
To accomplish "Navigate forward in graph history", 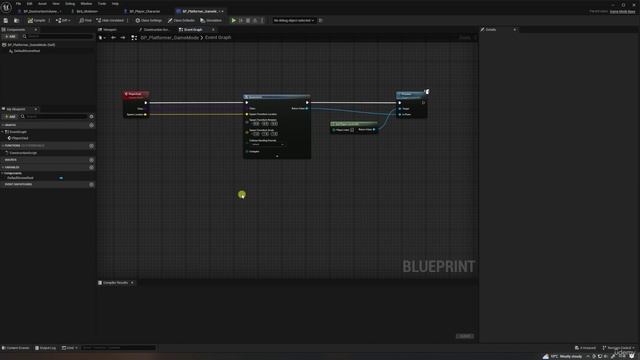I will coord(122,38).
